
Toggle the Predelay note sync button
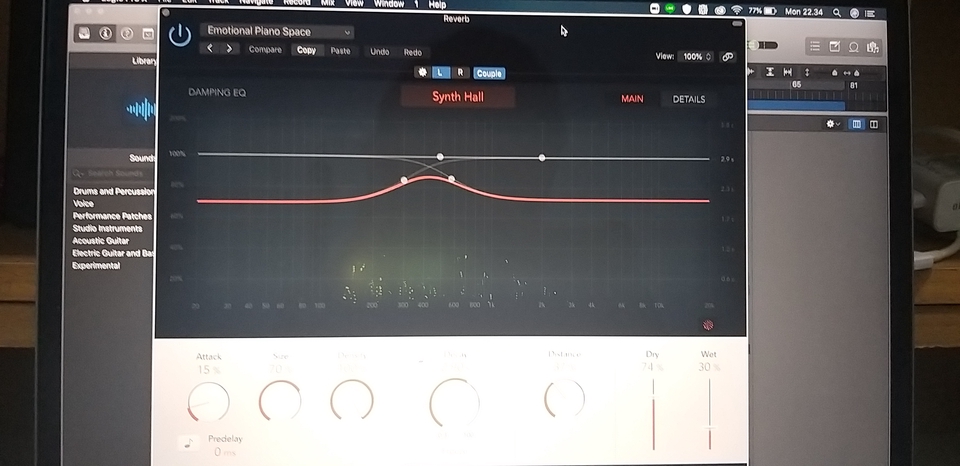click(188, 443)
